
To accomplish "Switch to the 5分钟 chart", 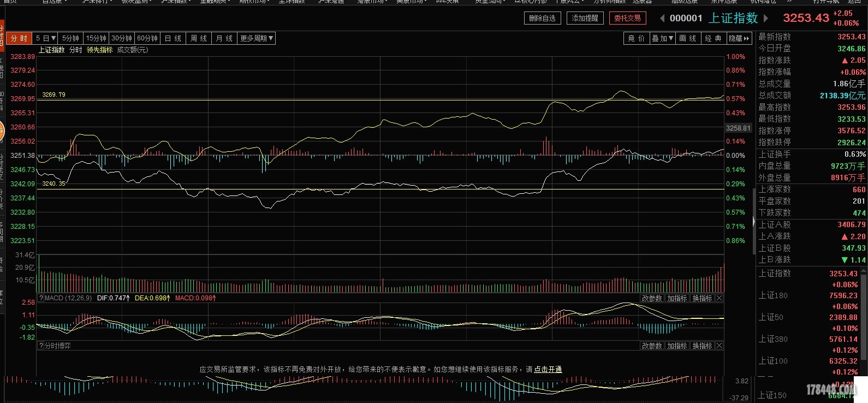I will (x=70, y=38).
